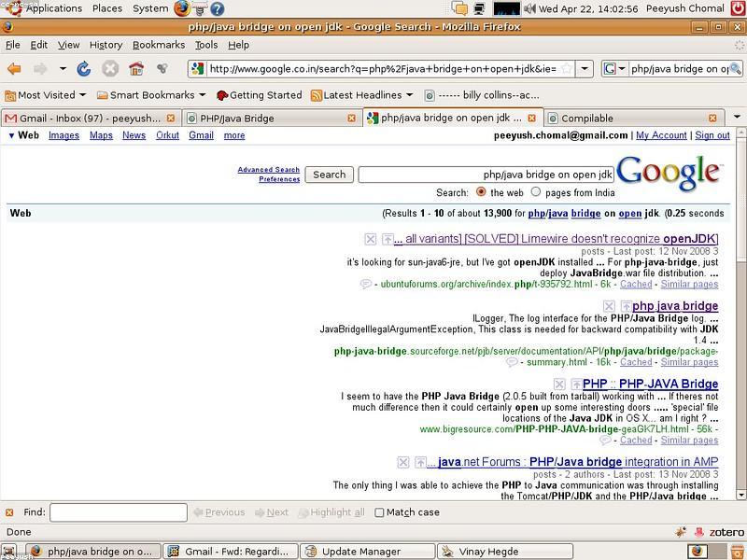Image resolution: width=747 pixels, height=560 pixels.
Task: Click the Google search query input field
Action: (x=486, y=175)
